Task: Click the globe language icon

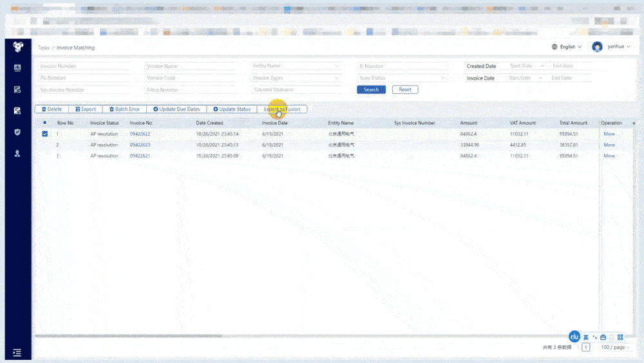Action: click(554, 47)
